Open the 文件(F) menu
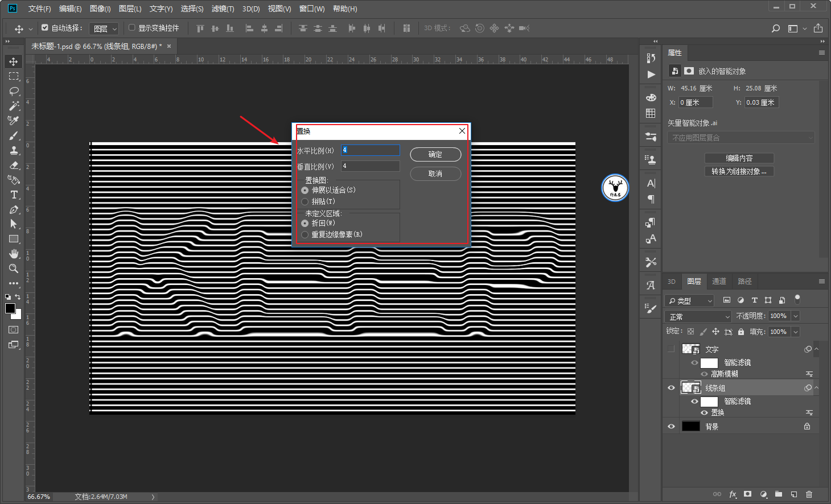 [x=39, y=9]
